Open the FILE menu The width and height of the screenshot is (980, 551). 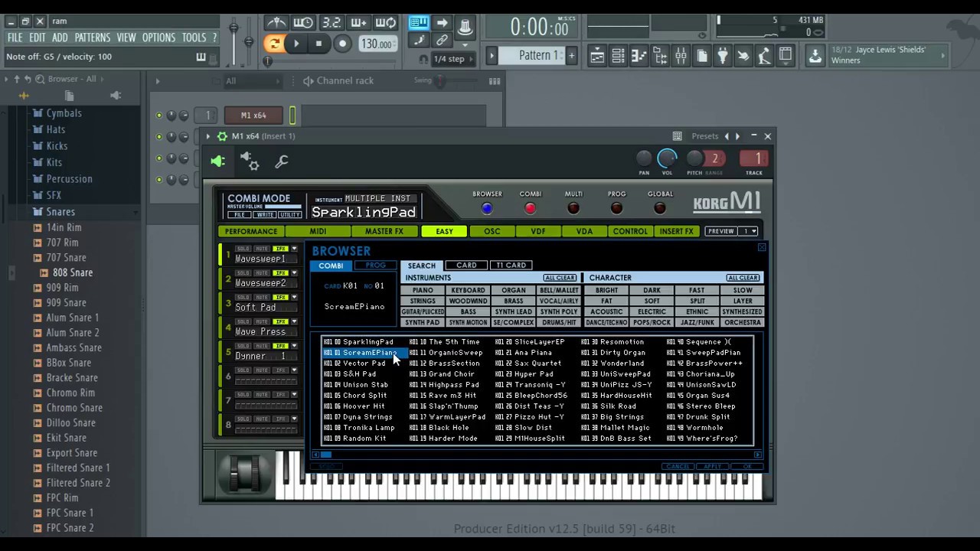click(15, 37)
